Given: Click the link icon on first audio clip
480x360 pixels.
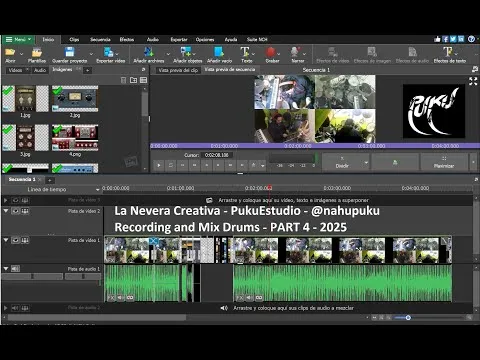Looking at the screenshot, I should coord(130,297).
